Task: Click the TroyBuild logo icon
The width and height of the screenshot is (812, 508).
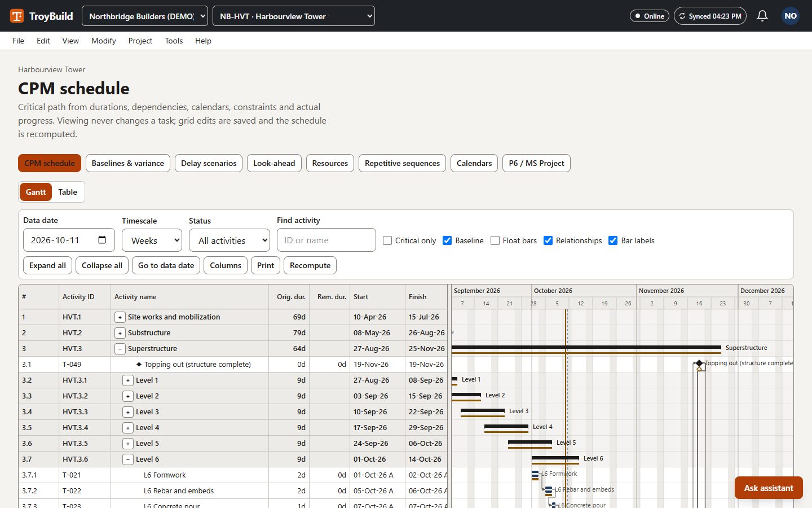Action: 17,16
